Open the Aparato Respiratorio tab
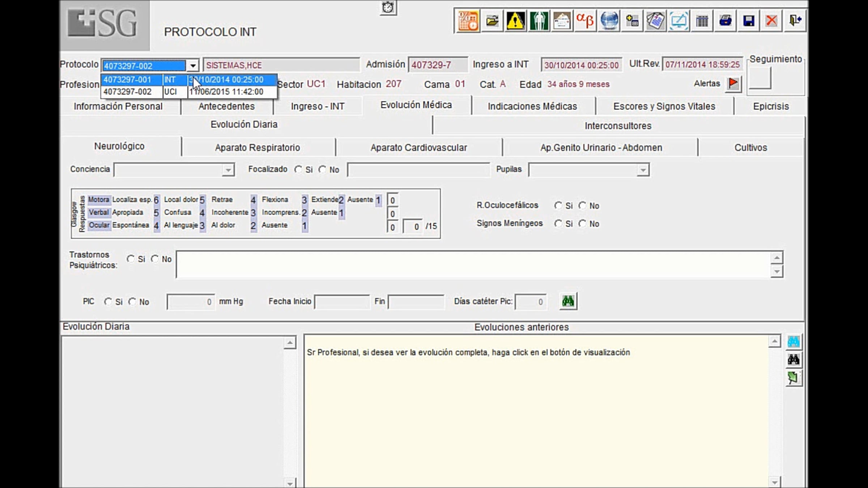Image resolution: width=868 pixels, height=488 pixels. pyautogui.click(x=257, y=147)
